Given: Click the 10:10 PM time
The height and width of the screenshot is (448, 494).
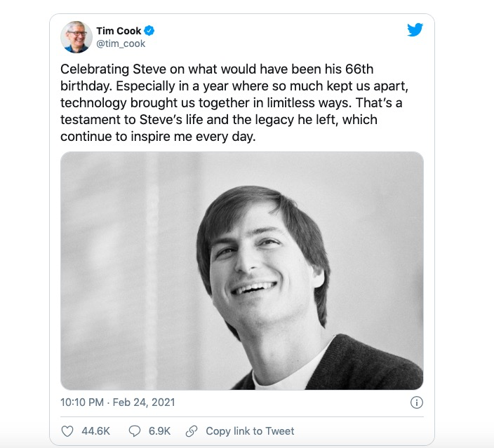Looking at the screenshot, I should 83,402.
